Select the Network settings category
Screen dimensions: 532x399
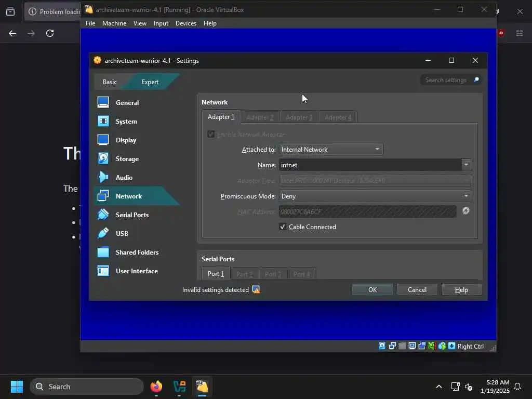click(x=137, y=196)
